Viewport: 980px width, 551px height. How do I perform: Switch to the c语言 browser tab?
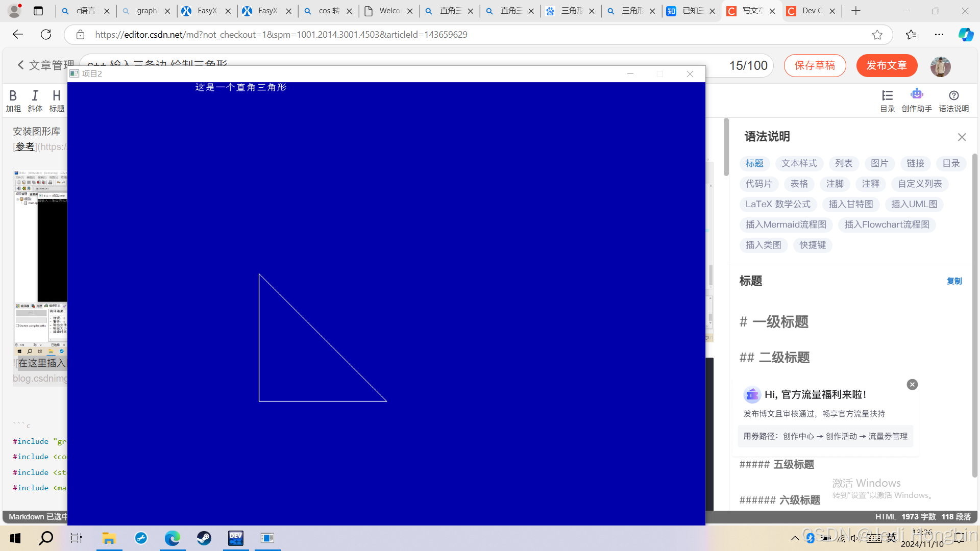tap(85, 11)
